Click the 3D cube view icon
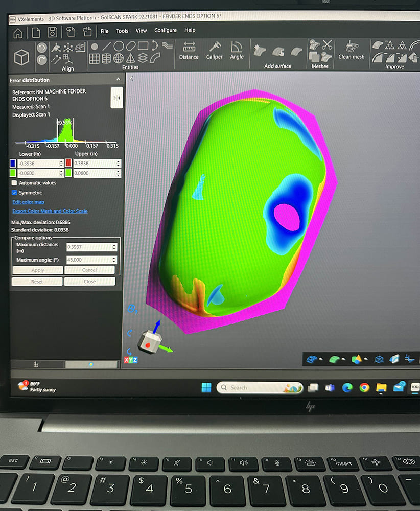The image size is (420, 511). (x=21, y=57)
